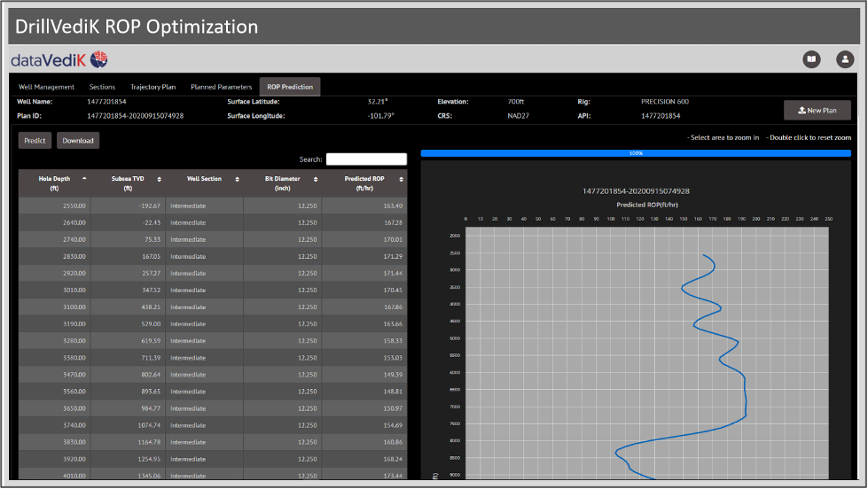Screen dimensions: 868x489
Task: Select hole depth cell 3920.00
Action: click(x=55, y=459)
